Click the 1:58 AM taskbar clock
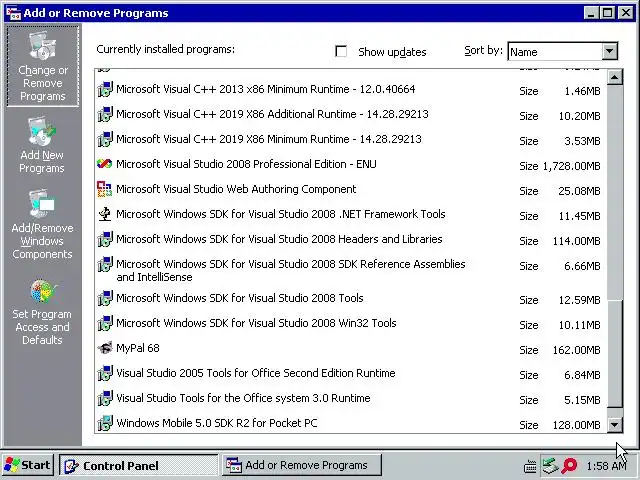This screenshot has width=640, height=480. pyautogui.click(x=605, y=466)
